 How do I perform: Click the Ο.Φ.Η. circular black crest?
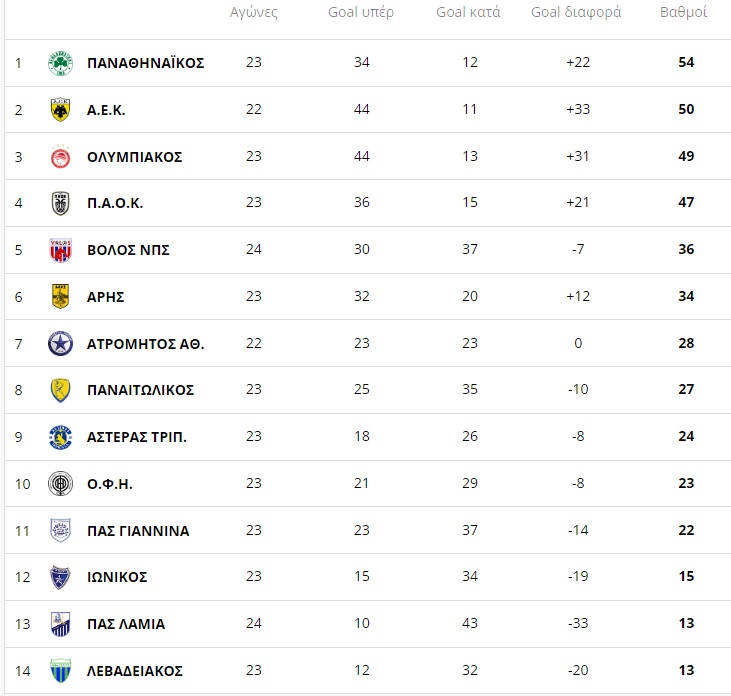(61, 483)
